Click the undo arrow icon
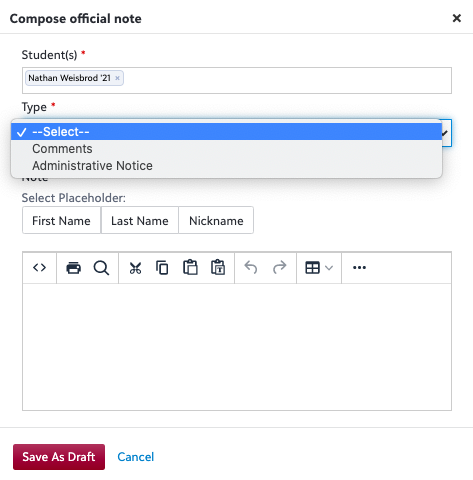Image resolution: width=473 pixels, height=480 pixels. tap(251, 268)
